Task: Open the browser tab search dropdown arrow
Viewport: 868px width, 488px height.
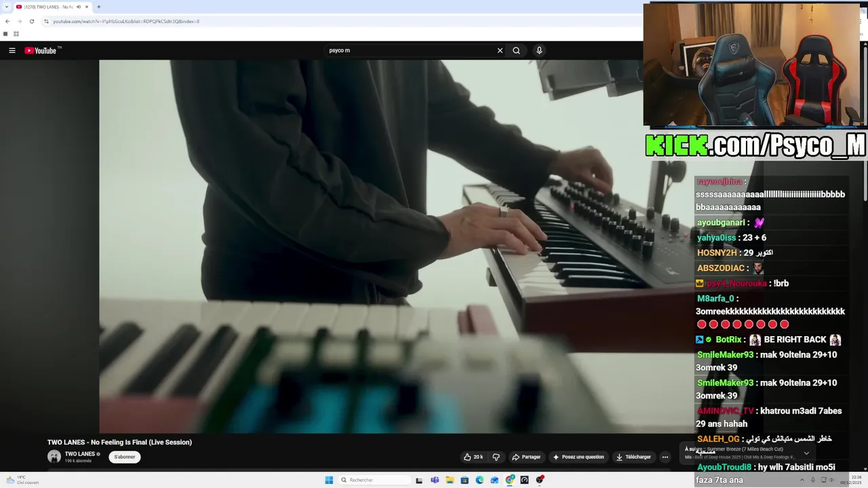Action: pyautogui.click(x=6, y=7)
